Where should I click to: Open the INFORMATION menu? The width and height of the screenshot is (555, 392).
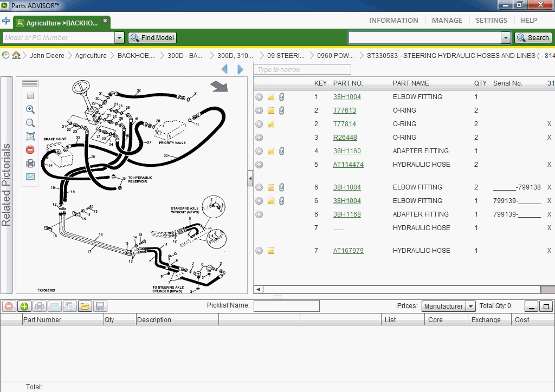tap(393, 21)
